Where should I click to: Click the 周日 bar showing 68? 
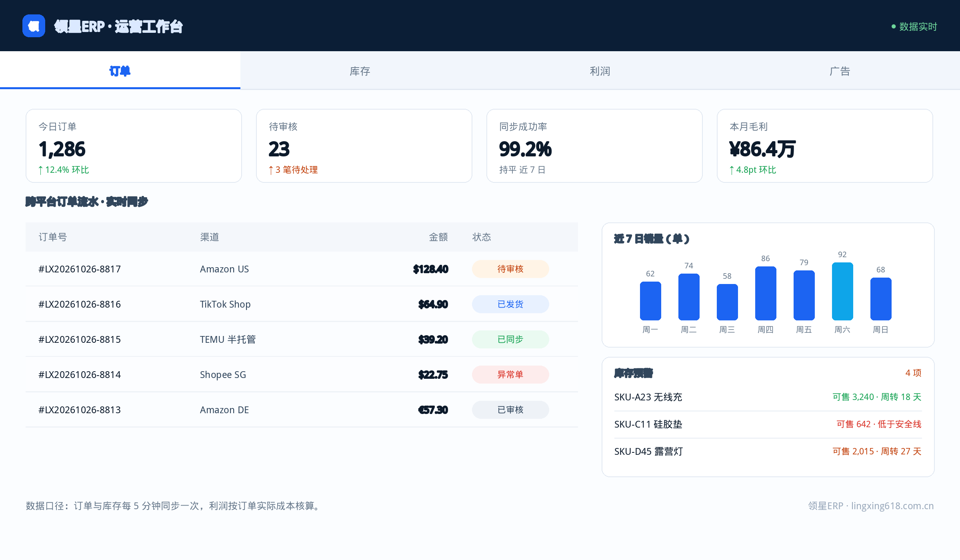pyautogui.click(x=881, y=299)
